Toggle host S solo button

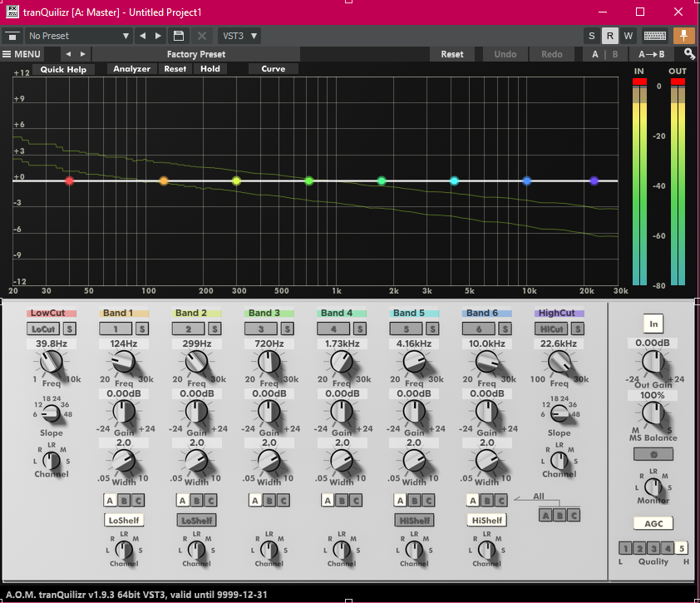592,36
